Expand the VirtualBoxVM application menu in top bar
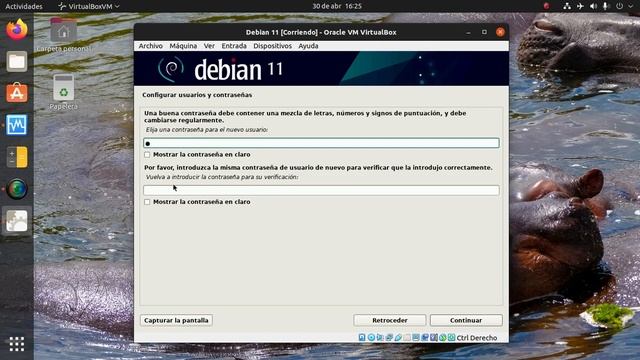Viewport: 640px width, 360px height. pyautogui.click(x=89, y=6)
